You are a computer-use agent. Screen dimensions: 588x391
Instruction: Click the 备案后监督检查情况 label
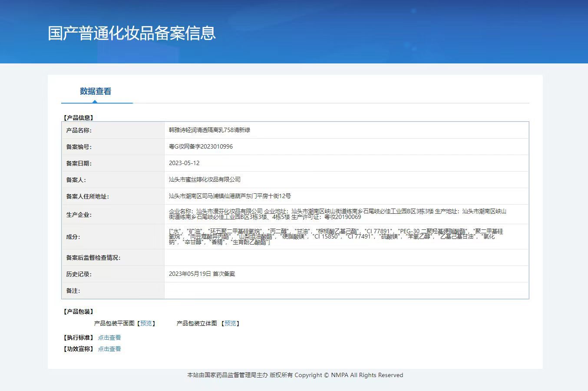click(93, 258)
